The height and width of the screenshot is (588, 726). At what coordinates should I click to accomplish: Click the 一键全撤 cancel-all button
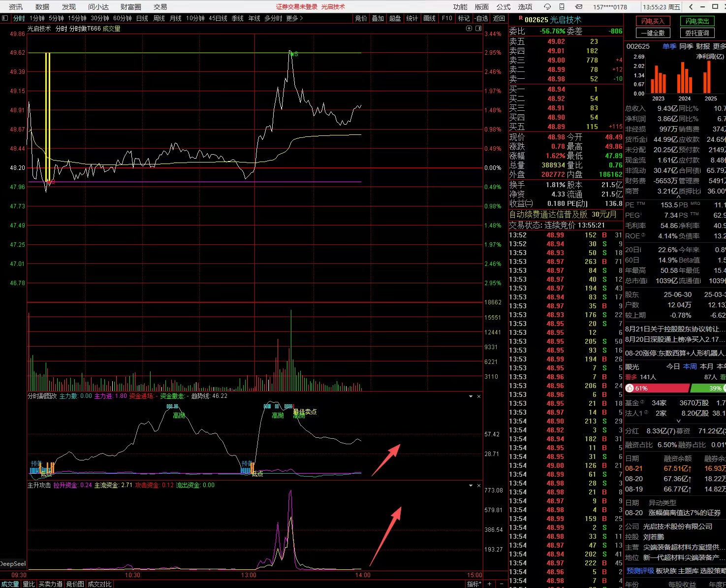(653, 33)
